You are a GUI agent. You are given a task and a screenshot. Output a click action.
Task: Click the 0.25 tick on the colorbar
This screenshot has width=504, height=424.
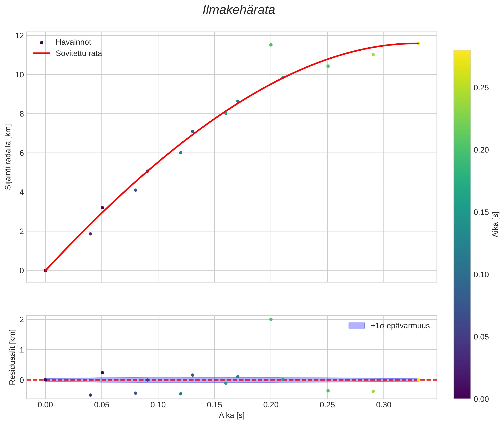pyautogui.click(x=481, y=88)
